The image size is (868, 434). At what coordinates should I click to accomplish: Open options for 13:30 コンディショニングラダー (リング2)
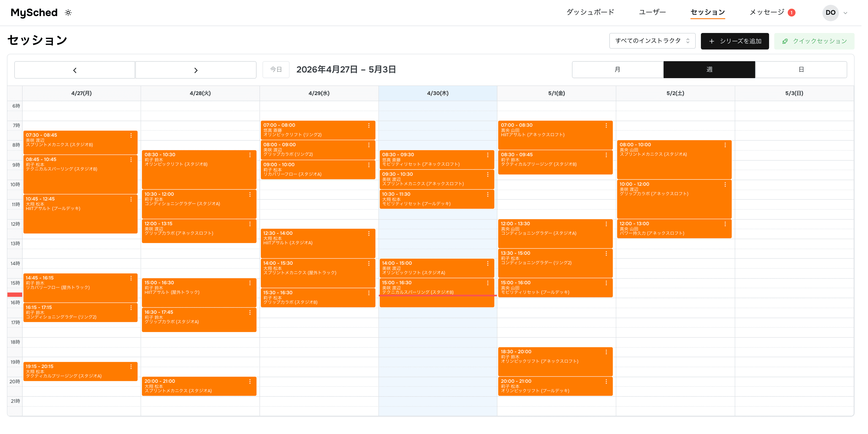(x=606, y=254)
